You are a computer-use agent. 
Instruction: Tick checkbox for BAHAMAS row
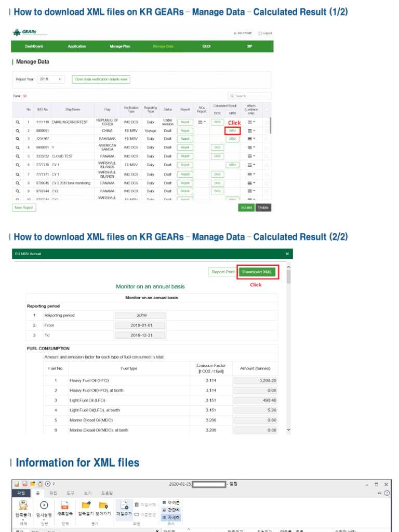click(x=267, y=139)
